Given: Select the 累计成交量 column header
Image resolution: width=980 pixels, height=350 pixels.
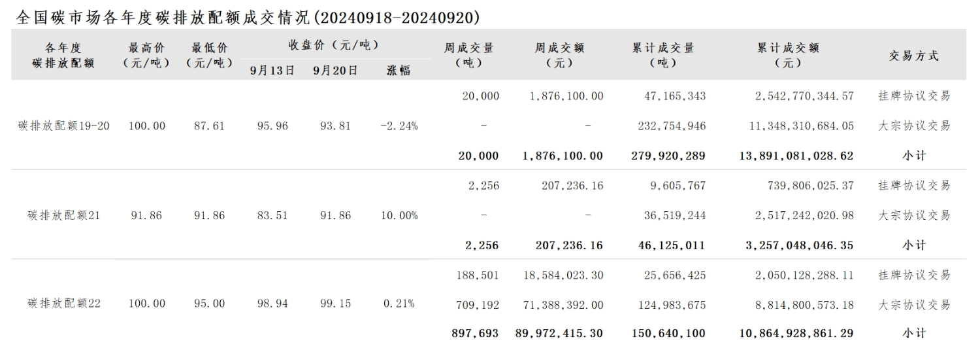Looking at the screenshot, I should click(x=663, y=56).
